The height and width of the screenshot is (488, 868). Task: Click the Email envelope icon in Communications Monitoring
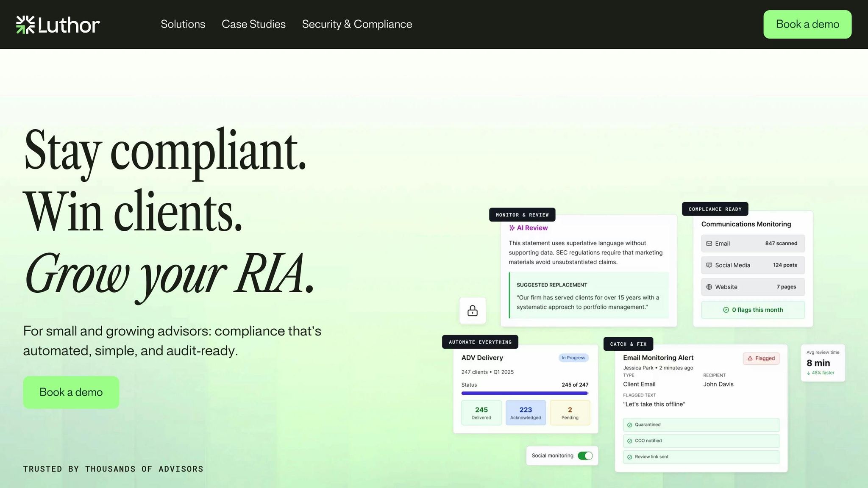point(709,243)
